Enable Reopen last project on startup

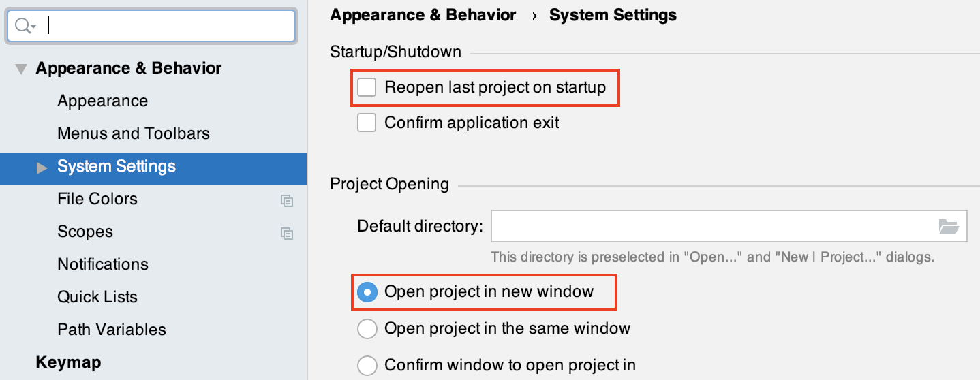pos(367,88)
